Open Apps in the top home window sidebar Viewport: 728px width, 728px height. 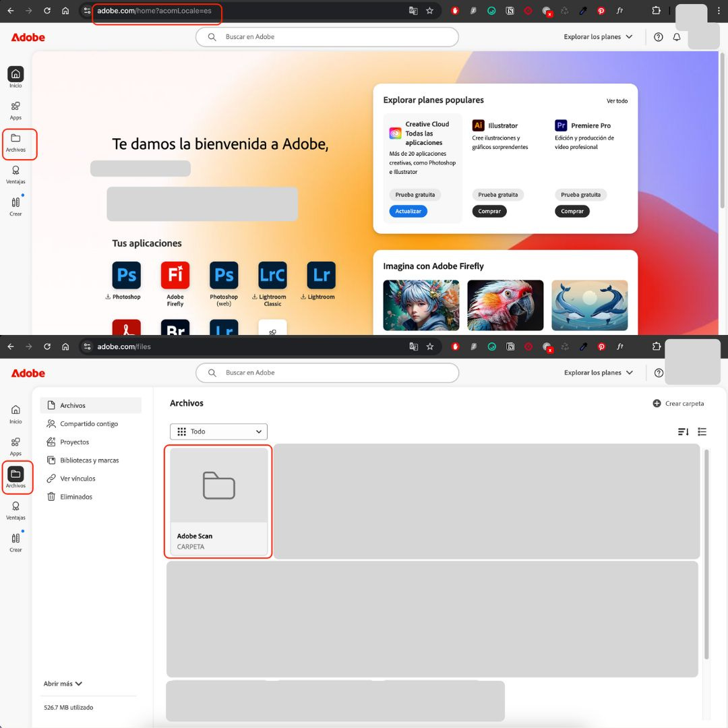point(16,111)
